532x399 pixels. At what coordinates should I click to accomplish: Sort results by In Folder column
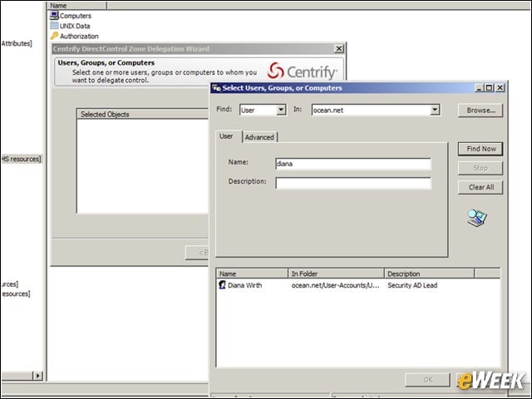[336, 273]
